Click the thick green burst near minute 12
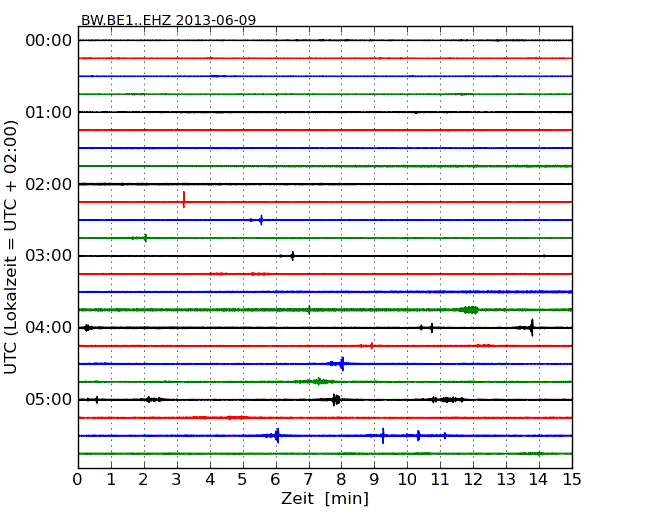This screenshot has width=650, height=520. [469, 310]
